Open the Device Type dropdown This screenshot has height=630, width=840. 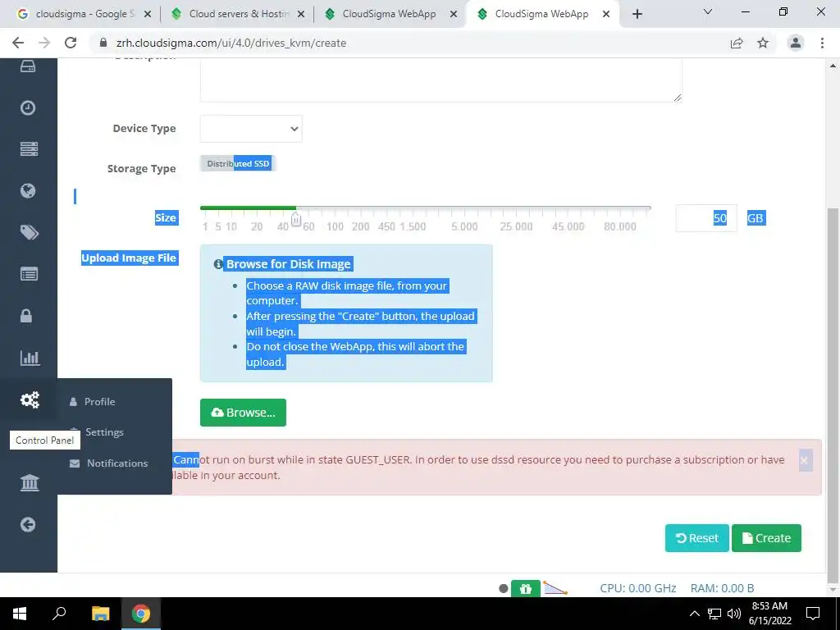pos(251,129)
